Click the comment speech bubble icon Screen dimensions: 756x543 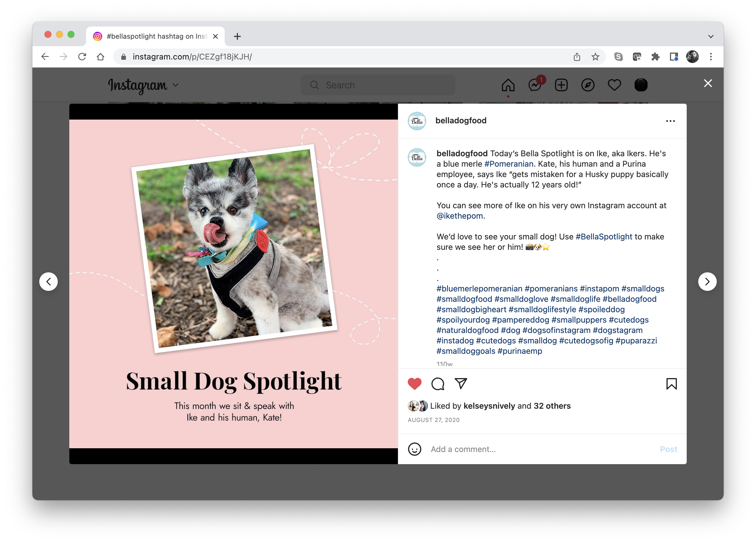[438, 384]
